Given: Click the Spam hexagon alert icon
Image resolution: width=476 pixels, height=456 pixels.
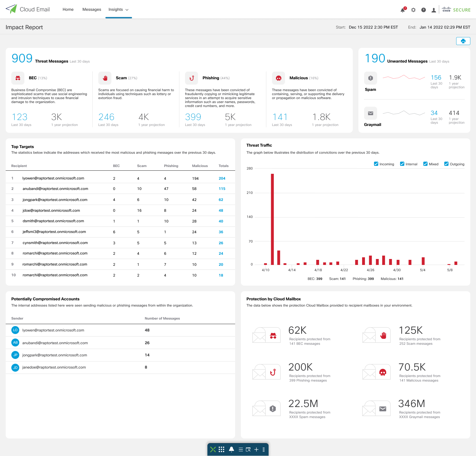Looking at the screenshot, I should [371, 78].
